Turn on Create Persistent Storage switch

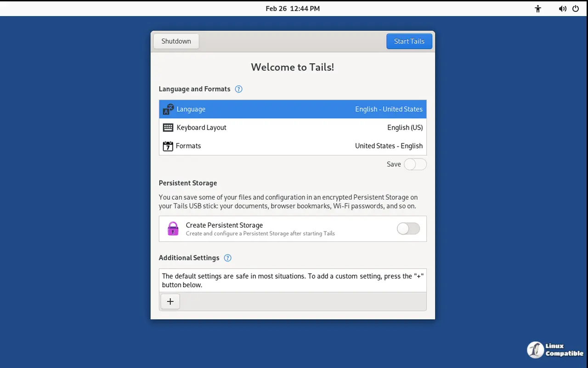pos(408,229)
